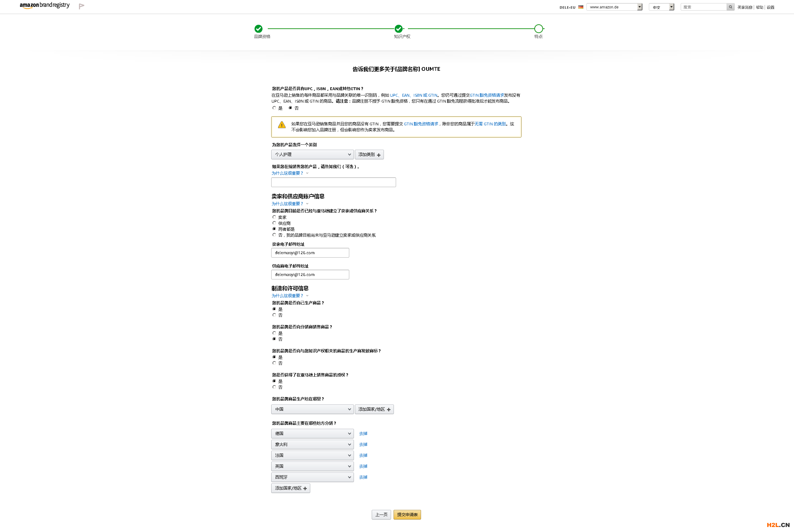794x532 pixels.
Task: Click the 提交申请表 submit button
Action: click(x=407, y=515)
